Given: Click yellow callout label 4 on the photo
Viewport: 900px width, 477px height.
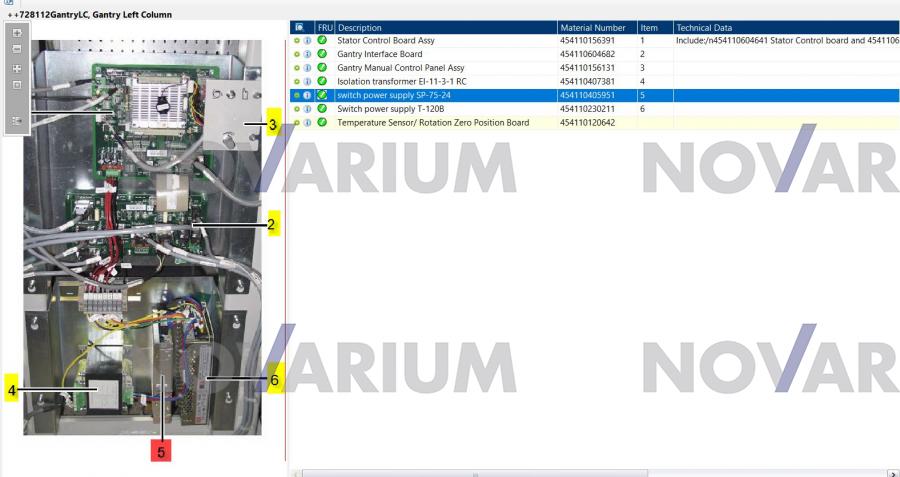Looking at the screenshot, I should click(x=13, y=390).
